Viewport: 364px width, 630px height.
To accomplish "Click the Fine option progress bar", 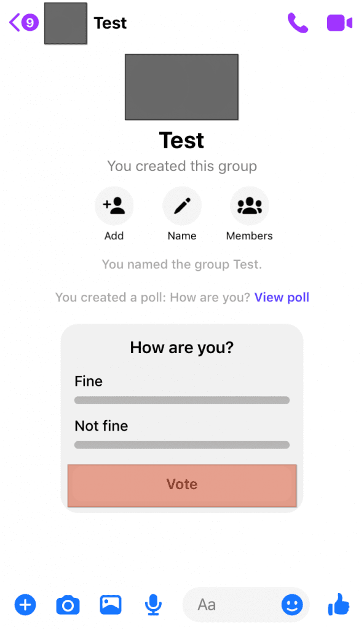I will (181, 400).
